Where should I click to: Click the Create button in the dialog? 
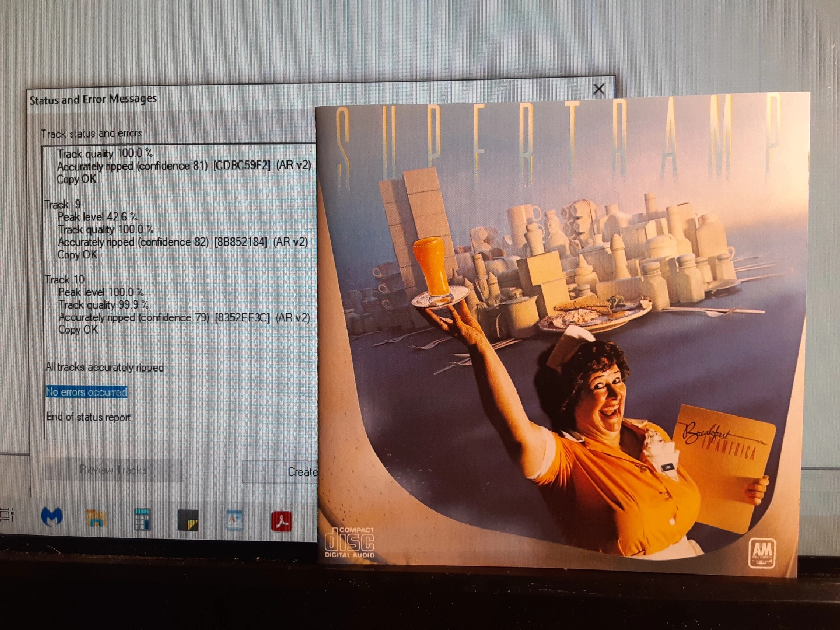[x=280, y=471]
